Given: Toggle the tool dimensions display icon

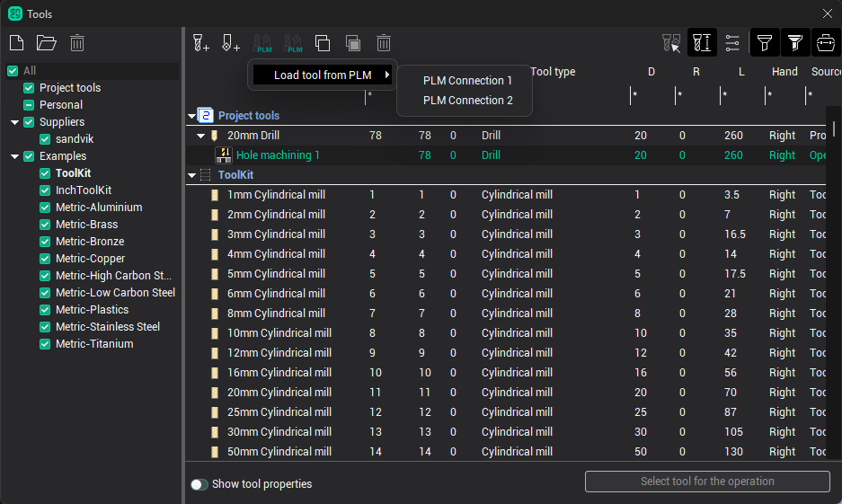Looking at the screenshot, I should [x=702, y=42].
